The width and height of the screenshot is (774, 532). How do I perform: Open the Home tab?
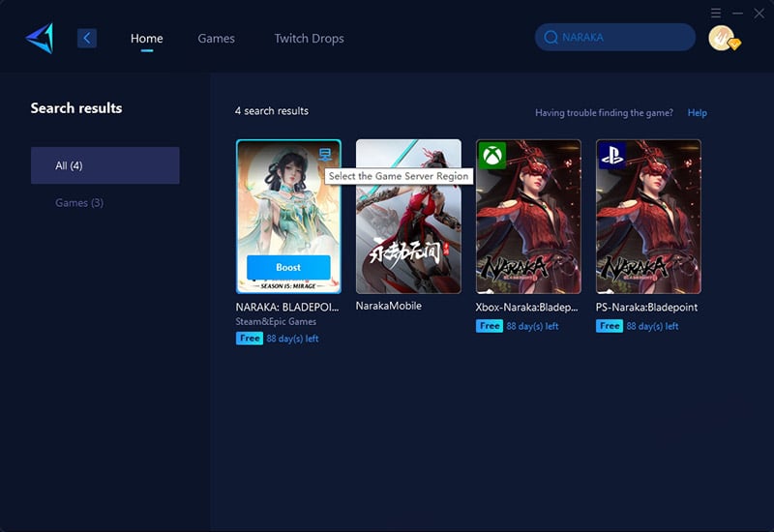click(x=147, y=39)
